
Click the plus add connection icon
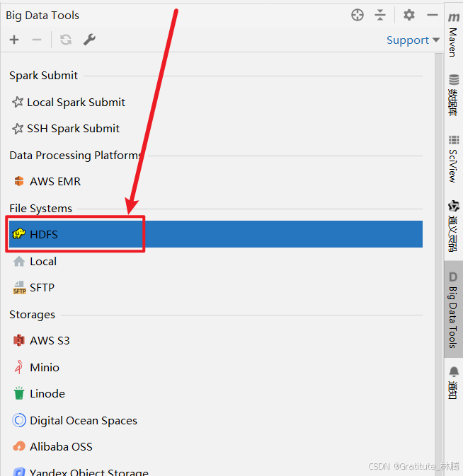(x=14, y=40)
